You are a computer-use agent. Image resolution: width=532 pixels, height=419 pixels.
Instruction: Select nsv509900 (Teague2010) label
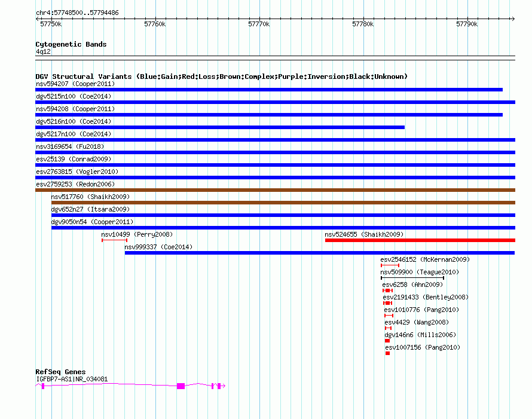click(x=420, y=272)
